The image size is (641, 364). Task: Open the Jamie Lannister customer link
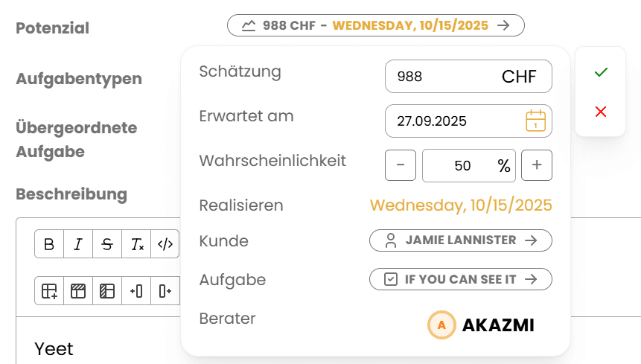coord(460,240)
